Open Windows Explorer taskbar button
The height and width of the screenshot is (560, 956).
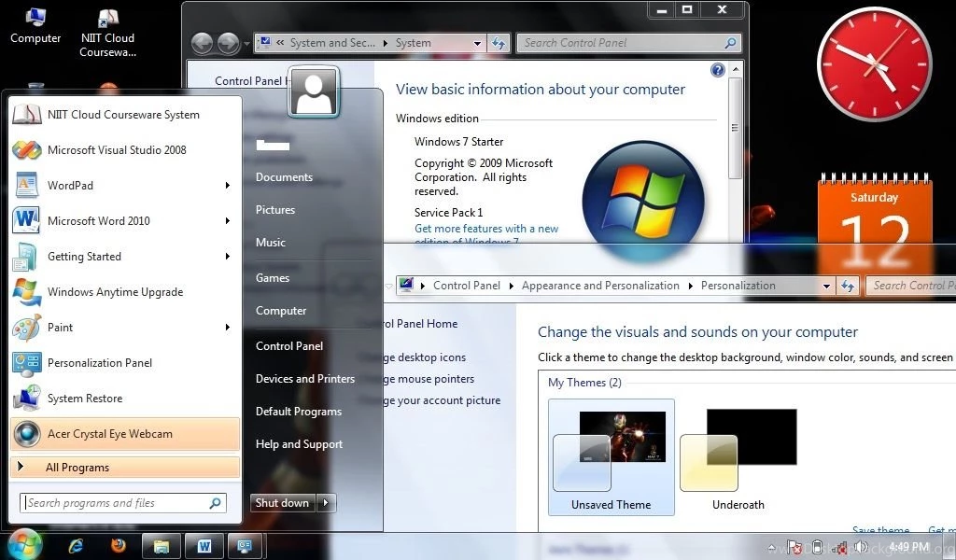point(161,546)
